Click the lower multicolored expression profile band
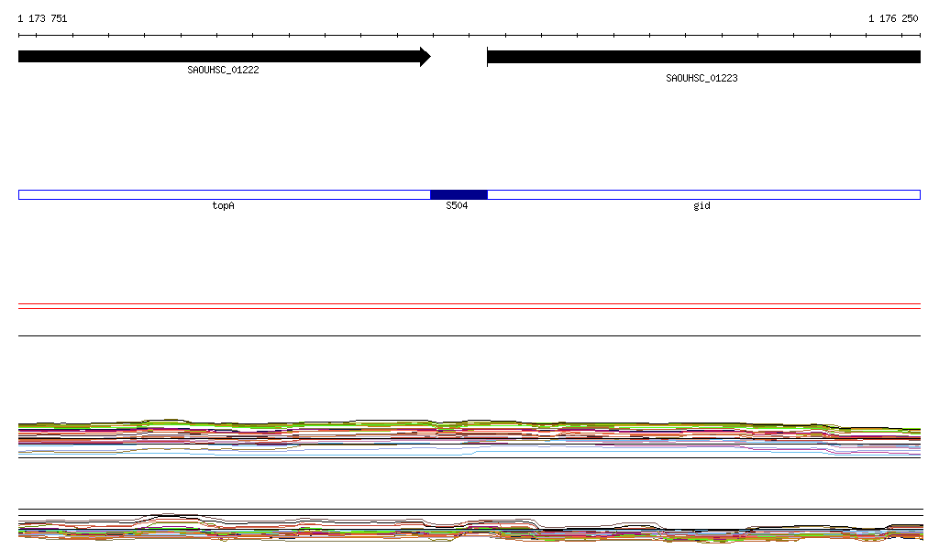 pos(469,530)
